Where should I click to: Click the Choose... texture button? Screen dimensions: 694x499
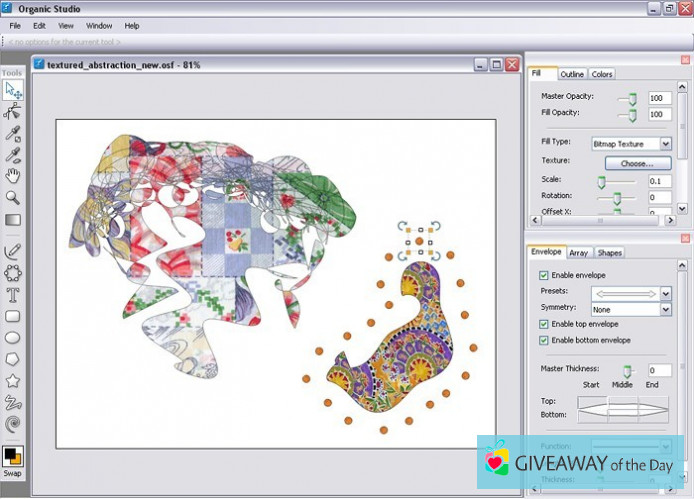pyautogui.click(x=637, y=162)
